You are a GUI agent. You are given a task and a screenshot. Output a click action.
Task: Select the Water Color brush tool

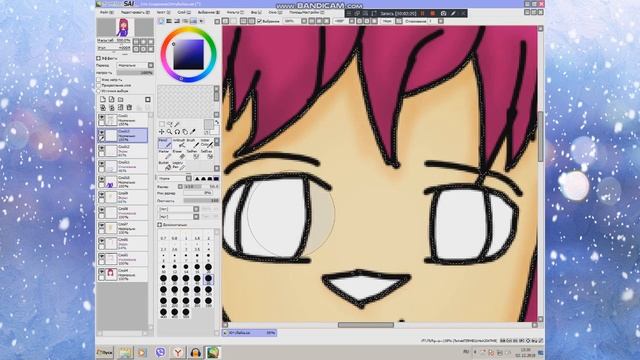207,143
